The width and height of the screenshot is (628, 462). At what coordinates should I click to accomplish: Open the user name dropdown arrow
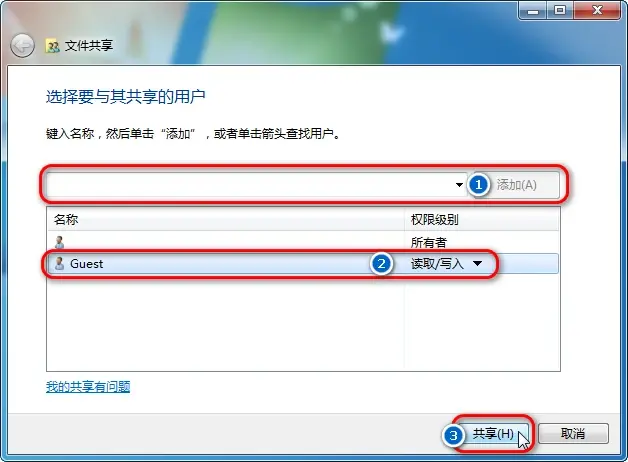(x=459, y=185)
